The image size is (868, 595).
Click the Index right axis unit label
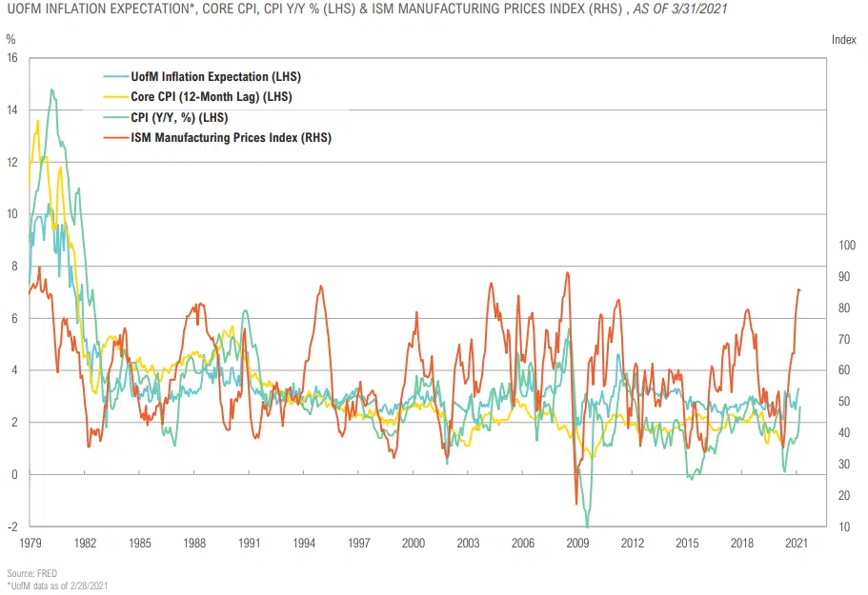click(x=843, y=39)
